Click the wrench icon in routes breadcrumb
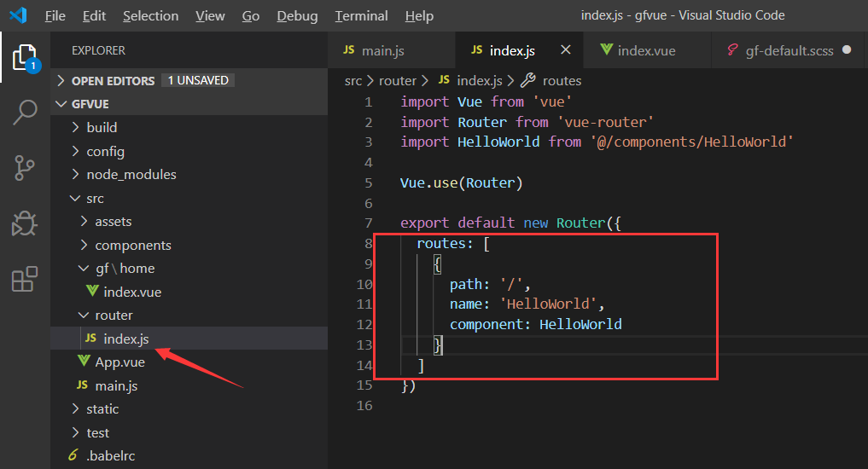The height and width of the screenshot is (469, 868). click(528, 80)
